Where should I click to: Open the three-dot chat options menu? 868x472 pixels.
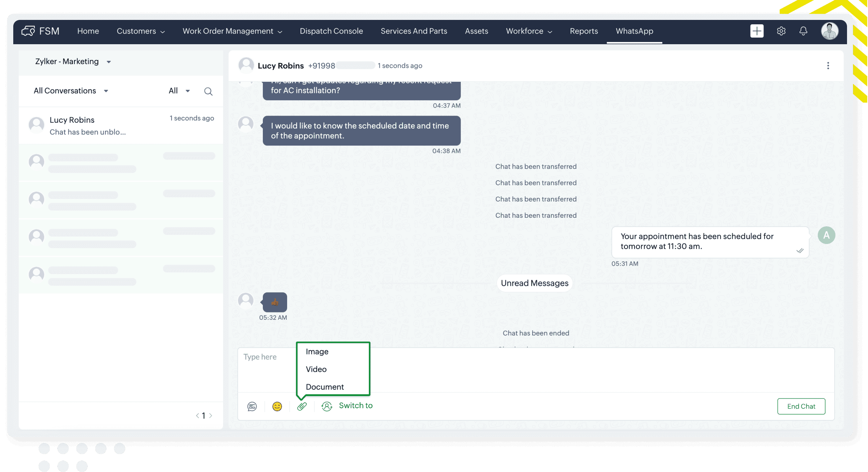(x=828, y=66)
